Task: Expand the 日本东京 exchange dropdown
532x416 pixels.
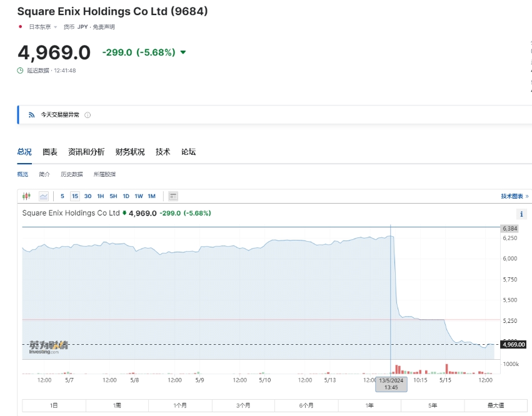Action: [55, 27]
